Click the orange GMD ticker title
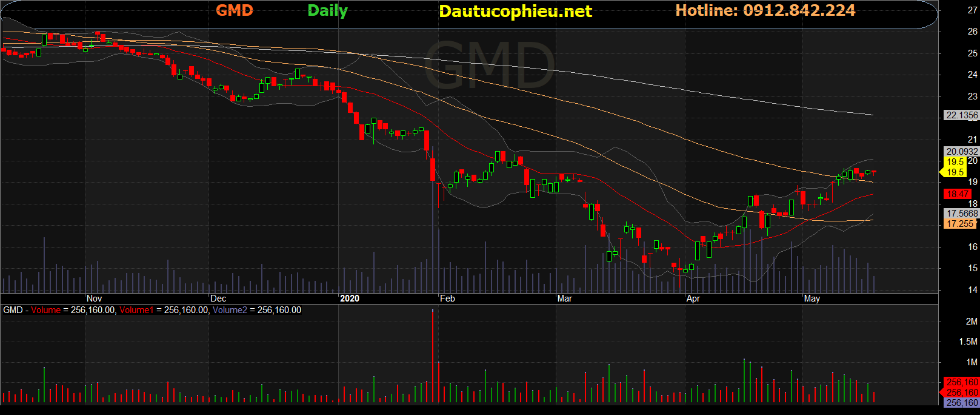This screenshot has width=980, height=415. (235, 10)
